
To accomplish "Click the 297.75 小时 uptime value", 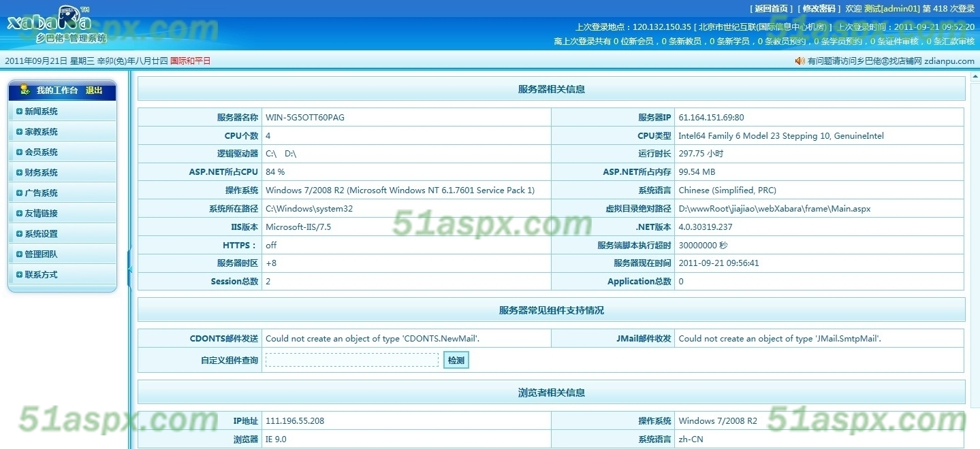I will [701, 154].
